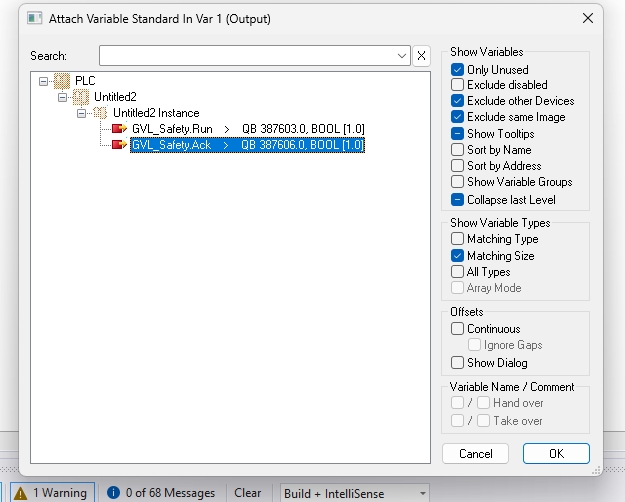This screenshot has width=625, height=502.
Task: Toggle Exclude other Devices
Action: click(x=457, y=100)
